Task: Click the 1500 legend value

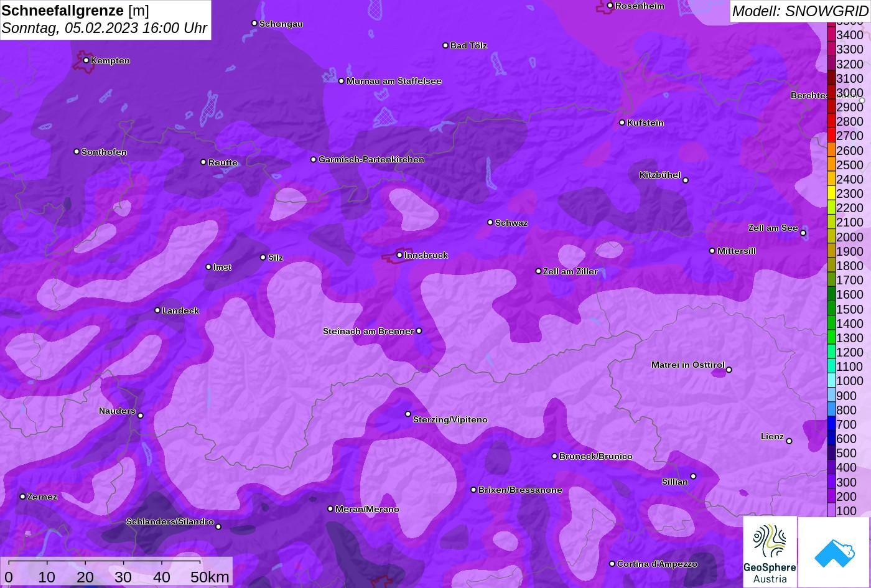Action: (x=850, y=309)
